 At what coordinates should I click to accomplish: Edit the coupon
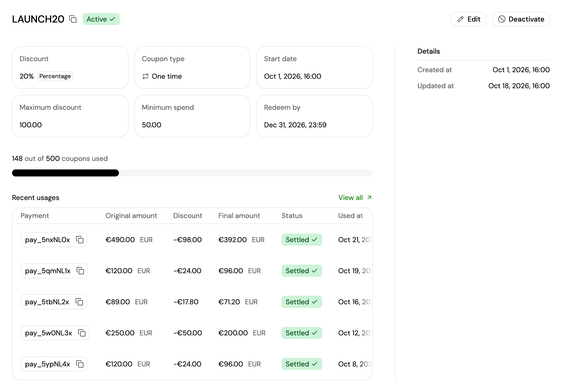(468, 19)
